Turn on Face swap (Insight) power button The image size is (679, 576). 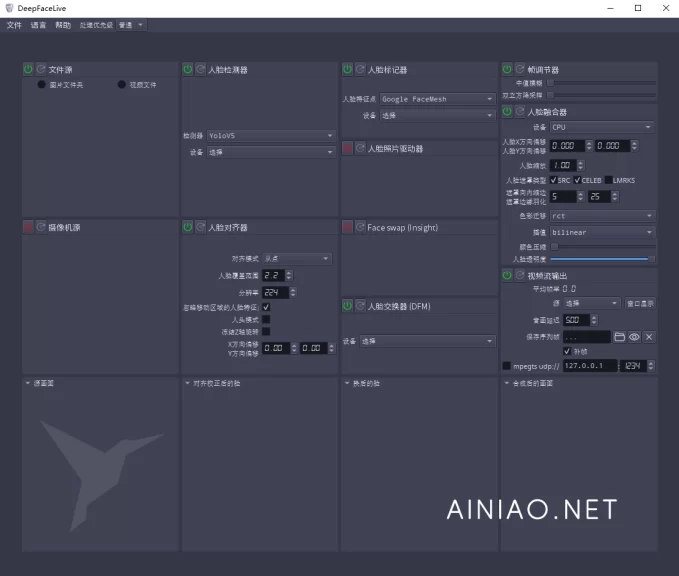[347, 227]
